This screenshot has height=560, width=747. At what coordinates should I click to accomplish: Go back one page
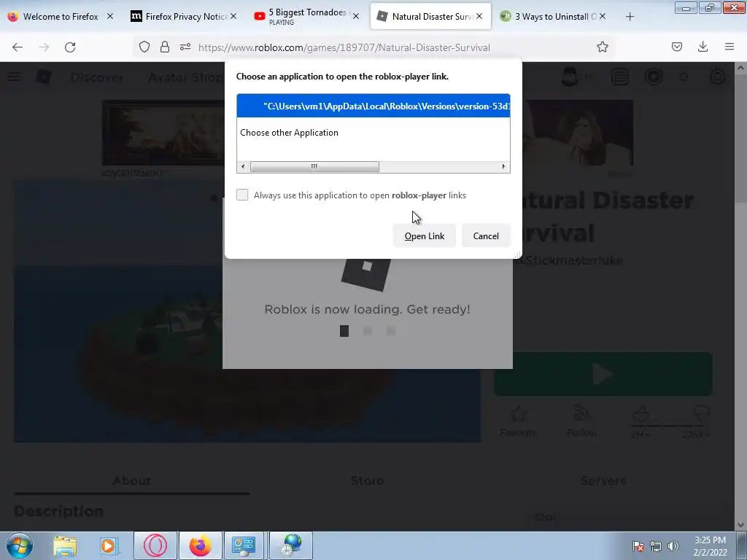click(x=18, y=47)
